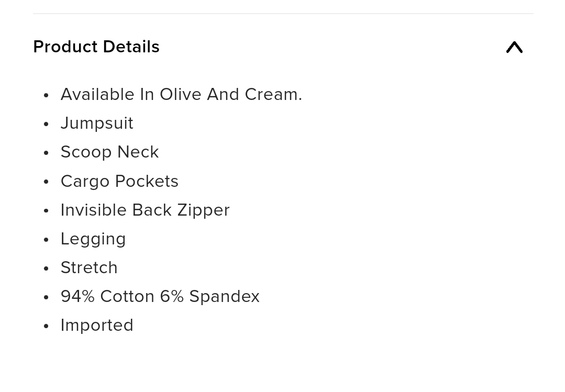The width and height of the screenshot is (565, 392).
Task: Click the Legging list item
Action: [x=93, y=239]
